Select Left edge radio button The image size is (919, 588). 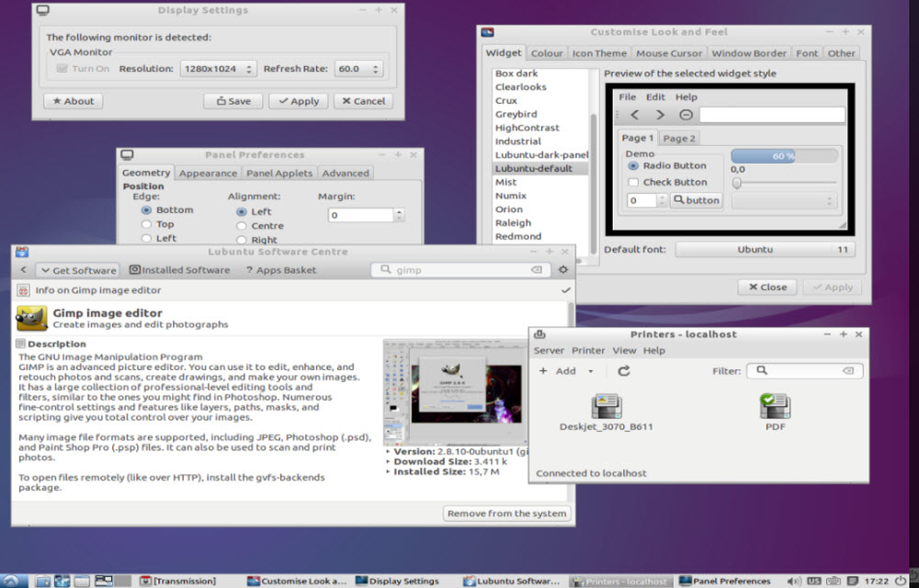(146, 238)
